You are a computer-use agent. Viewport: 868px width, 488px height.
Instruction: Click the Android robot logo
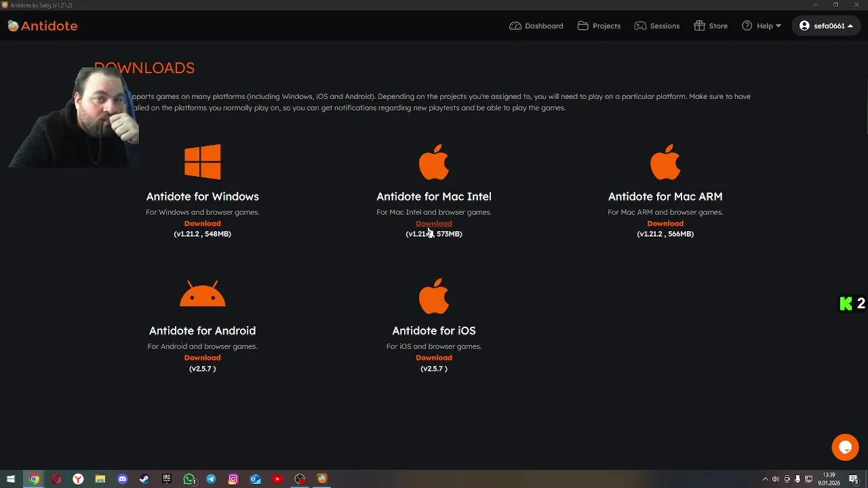tap(202, 294)
